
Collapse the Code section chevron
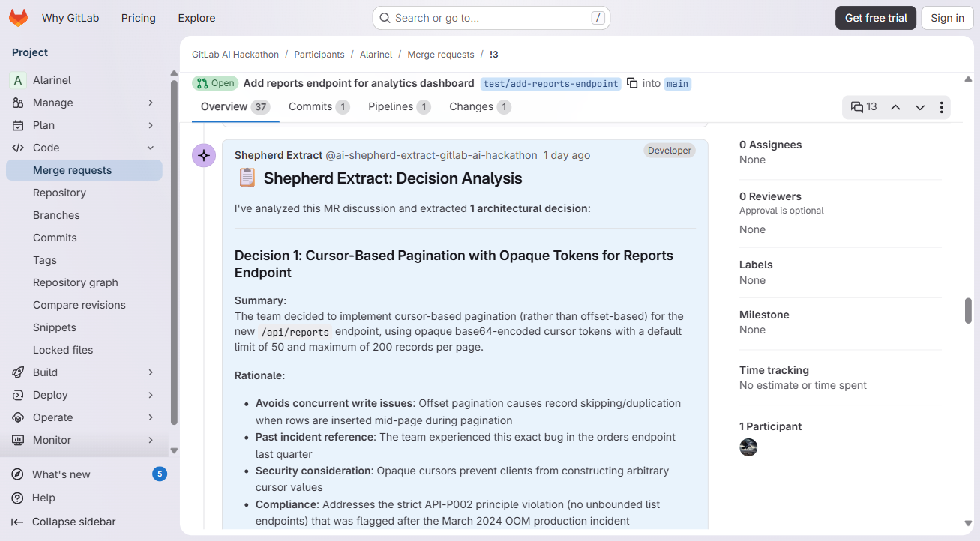151,148
